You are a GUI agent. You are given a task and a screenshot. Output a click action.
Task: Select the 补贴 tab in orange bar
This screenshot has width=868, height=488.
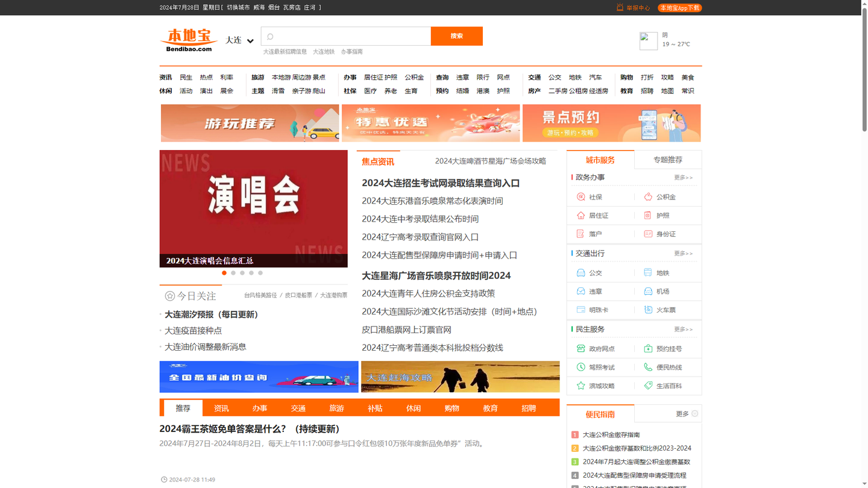pyautogui.click(x=375, y=408)
